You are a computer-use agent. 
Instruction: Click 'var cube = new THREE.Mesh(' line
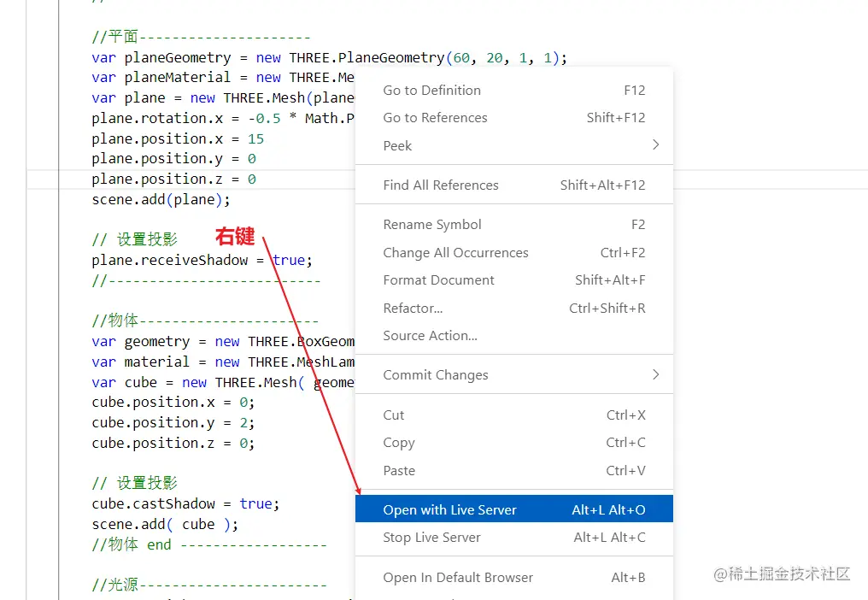(x=223, y=382)
